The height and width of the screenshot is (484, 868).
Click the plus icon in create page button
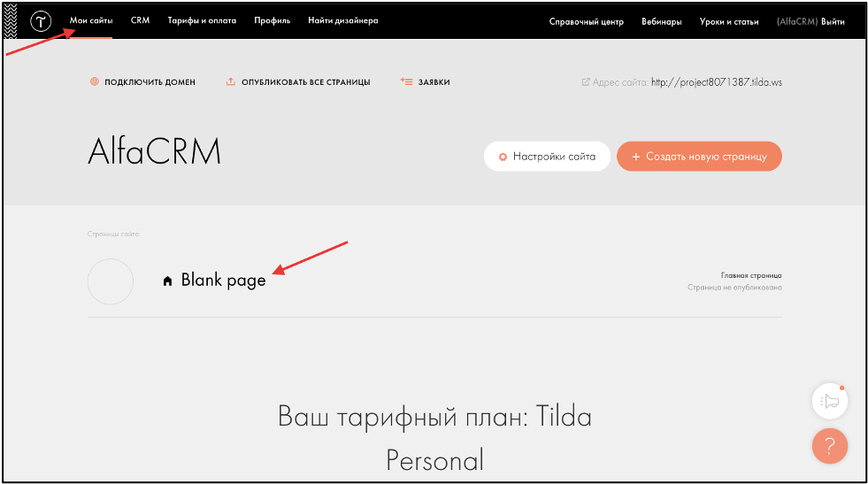click(x=635, y=157)
